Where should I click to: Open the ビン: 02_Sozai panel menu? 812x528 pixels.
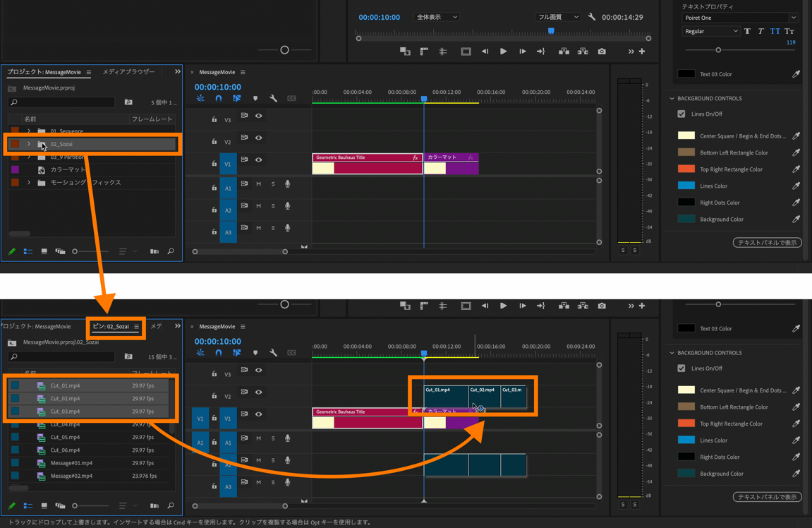[136, 326]
